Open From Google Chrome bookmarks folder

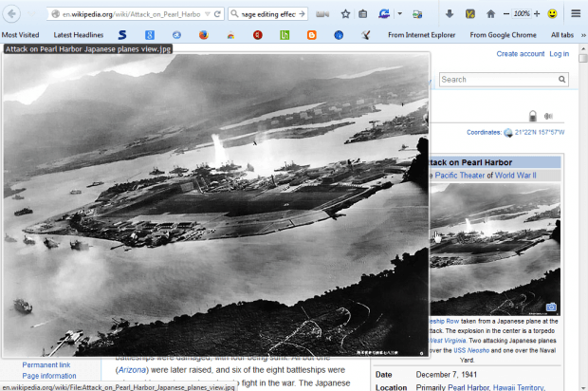[503, 35]
